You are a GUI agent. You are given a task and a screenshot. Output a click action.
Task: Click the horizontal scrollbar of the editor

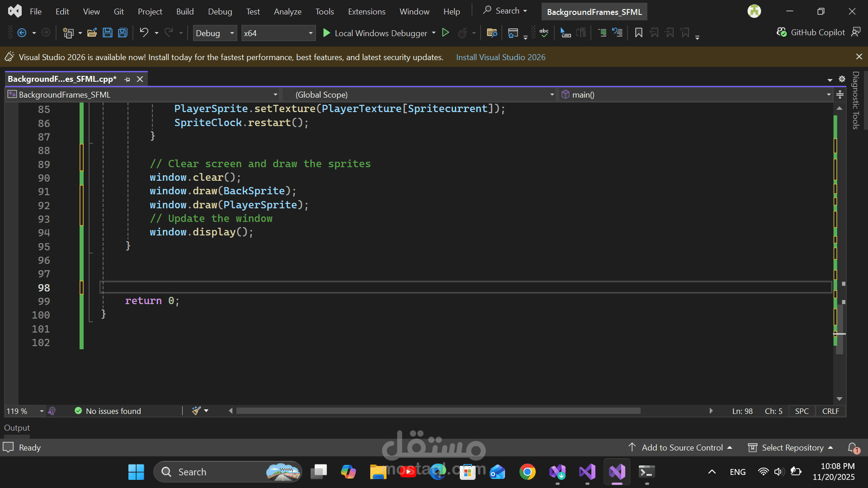438,411
